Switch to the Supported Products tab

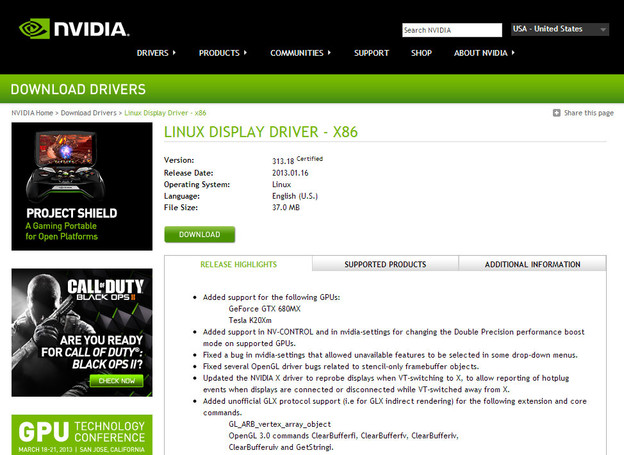pos(385,264)
